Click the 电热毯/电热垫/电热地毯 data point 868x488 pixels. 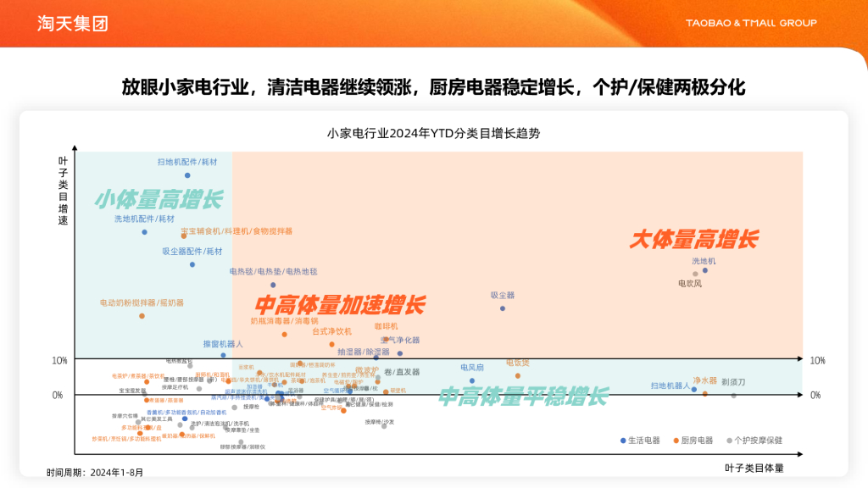coord(273,285)
